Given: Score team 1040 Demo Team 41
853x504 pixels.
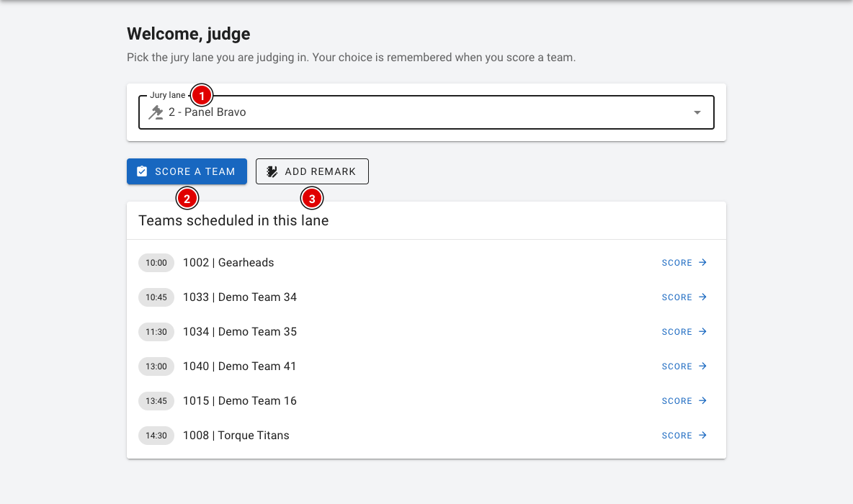Looking at the screenshot, I should coord(684,366).
